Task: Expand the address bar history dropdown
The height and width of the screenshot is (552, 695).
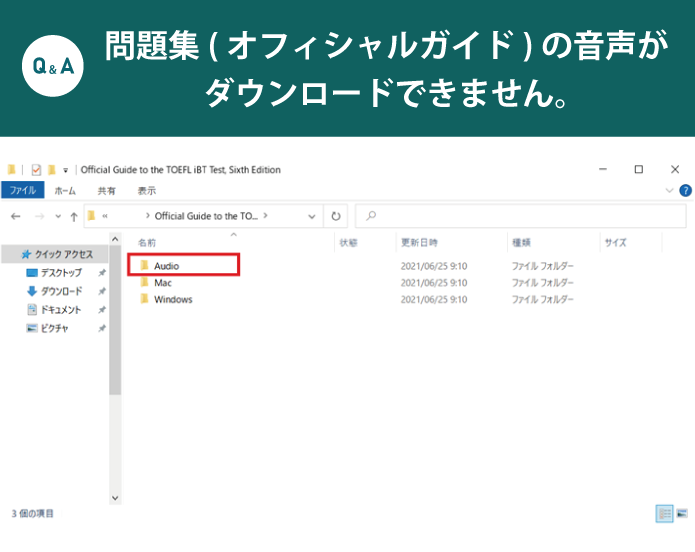Action: pos(312,216)
